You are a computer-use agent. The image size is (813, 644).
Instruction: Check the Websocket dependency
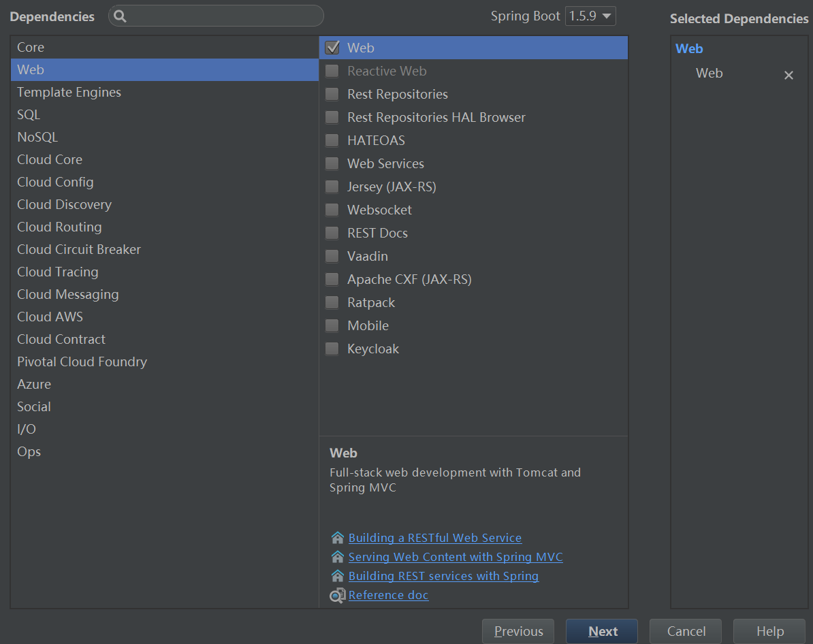pyautogui.click(x=332, y=210)
